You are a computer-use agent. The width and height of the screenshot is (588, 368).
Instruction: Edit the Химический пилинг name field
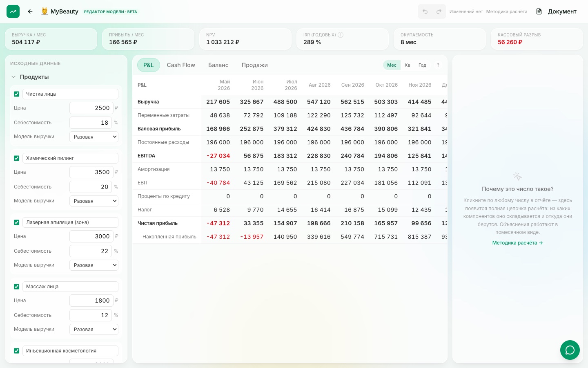[70, 158]
